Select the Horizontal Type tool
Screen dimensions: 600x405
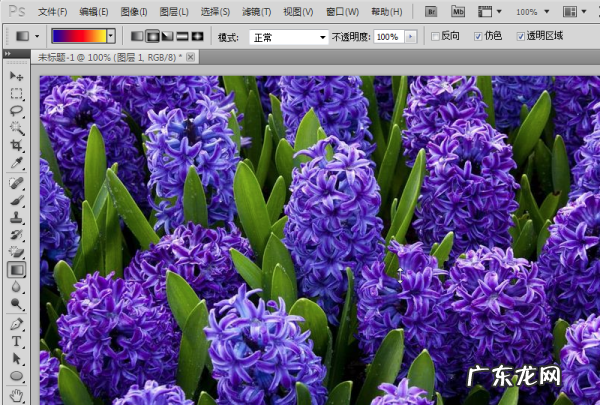click(17, 341)
